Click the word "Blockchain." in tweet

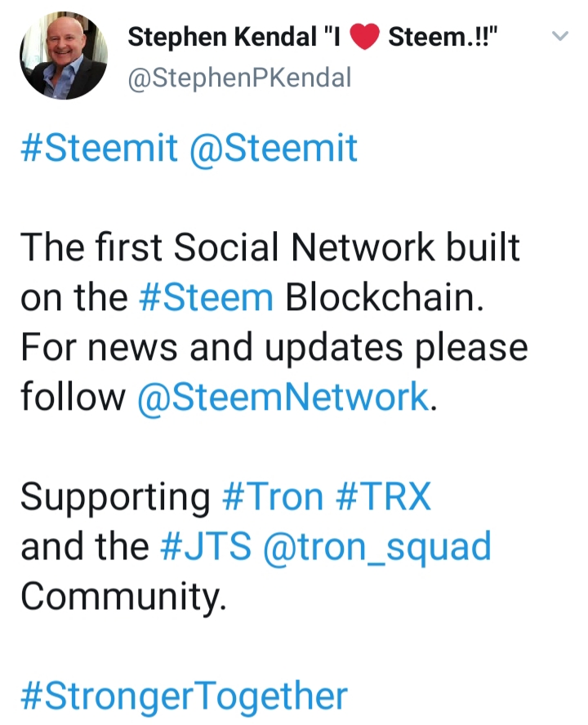[385, 297]
